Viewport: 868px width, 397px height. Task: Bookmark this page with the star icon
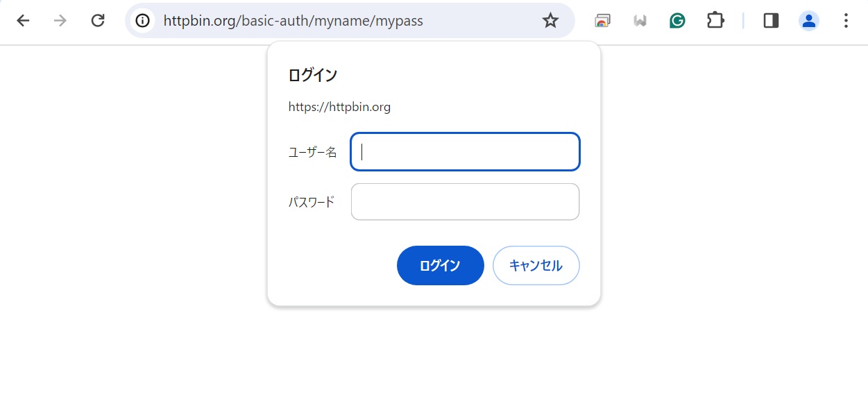coord(550,21)
